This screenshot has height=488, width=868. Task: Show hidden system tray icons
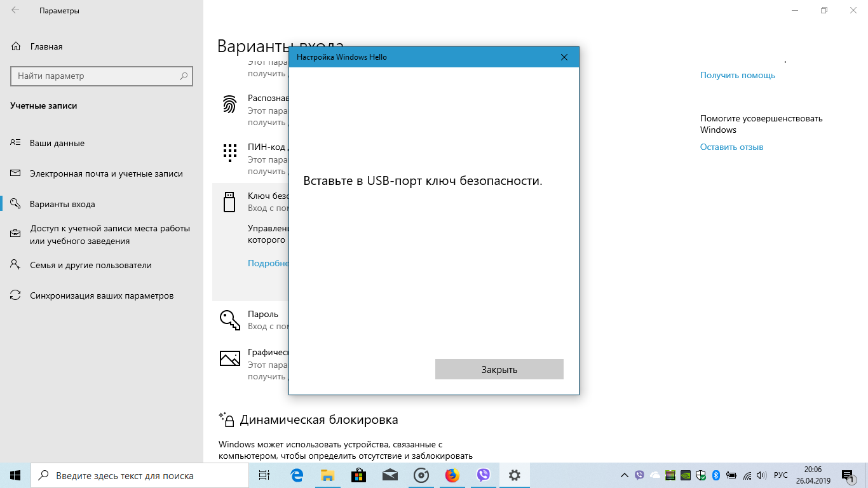tap(625, 475)
